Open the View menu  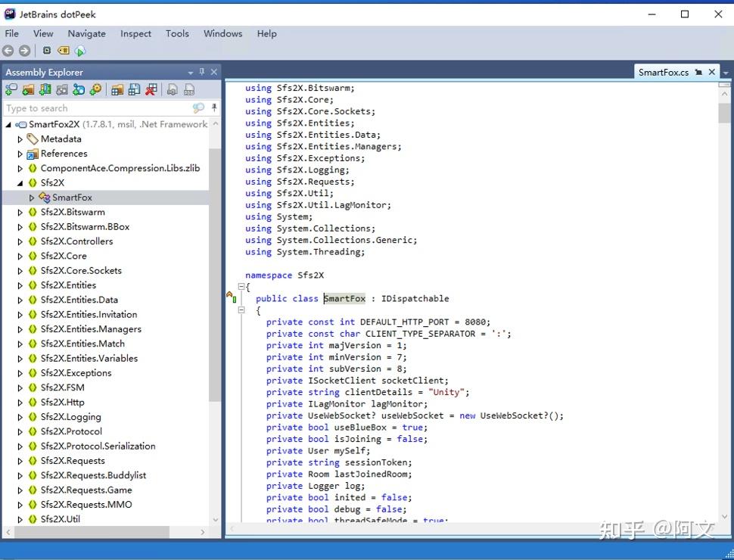[x=43, y=33]
